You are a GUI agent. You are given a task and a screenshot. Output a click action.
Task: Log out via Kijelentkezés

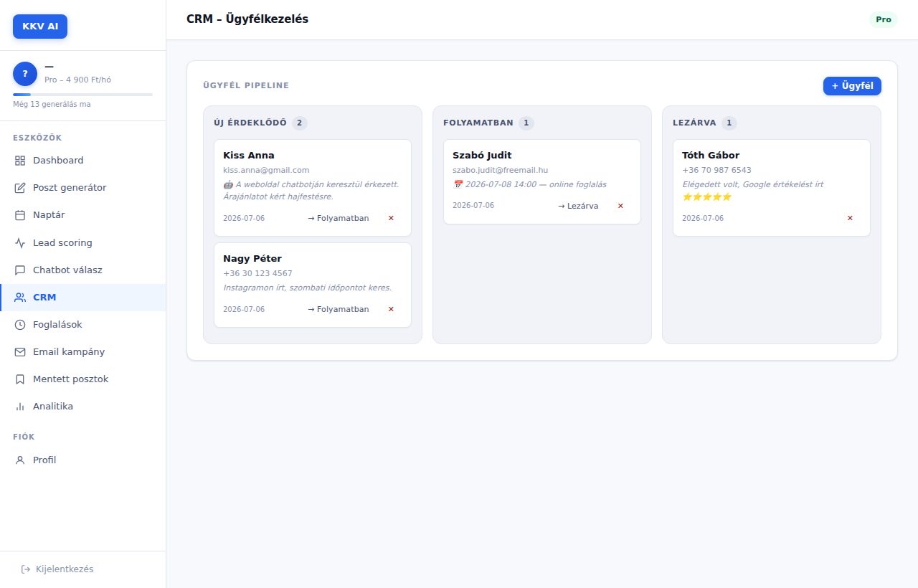(57, 569)
